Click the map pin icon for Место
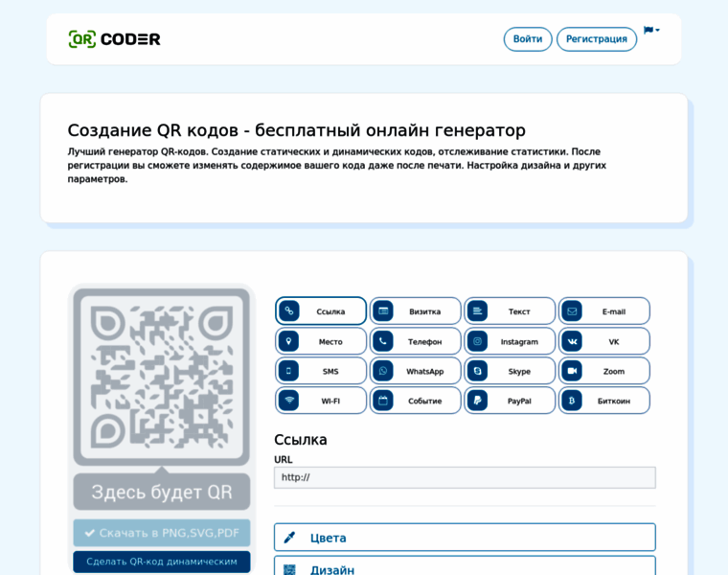Image resolution: width=728 pixels, height=575 pixels. [288, 341]
